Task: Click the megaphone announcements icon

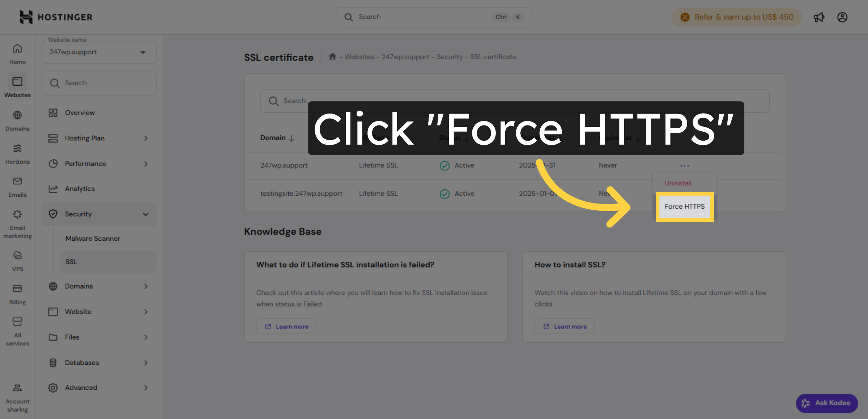Action: 819,17
